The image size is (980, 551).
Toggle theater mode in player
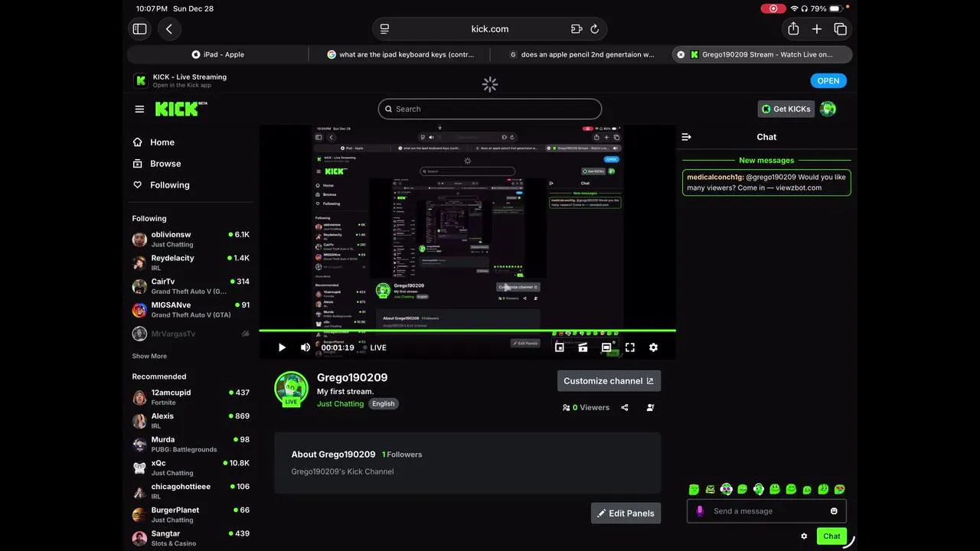pos(606,347)
